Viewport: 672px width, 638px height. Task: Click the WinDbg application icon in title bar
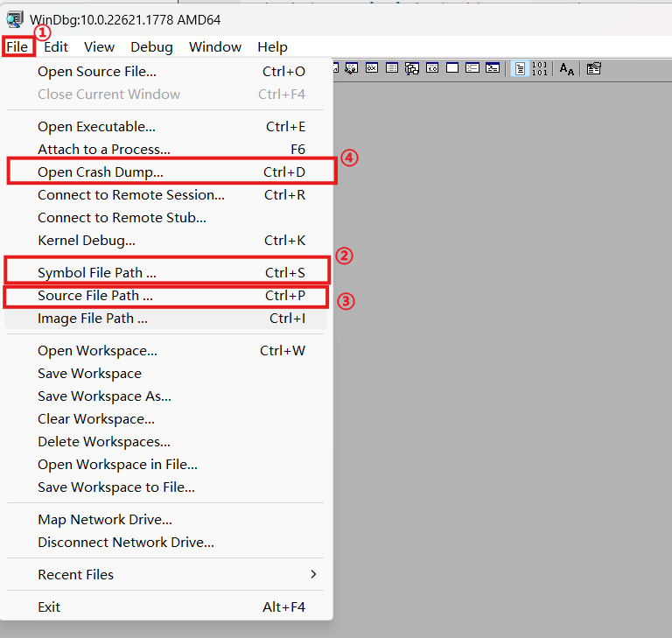14,20
